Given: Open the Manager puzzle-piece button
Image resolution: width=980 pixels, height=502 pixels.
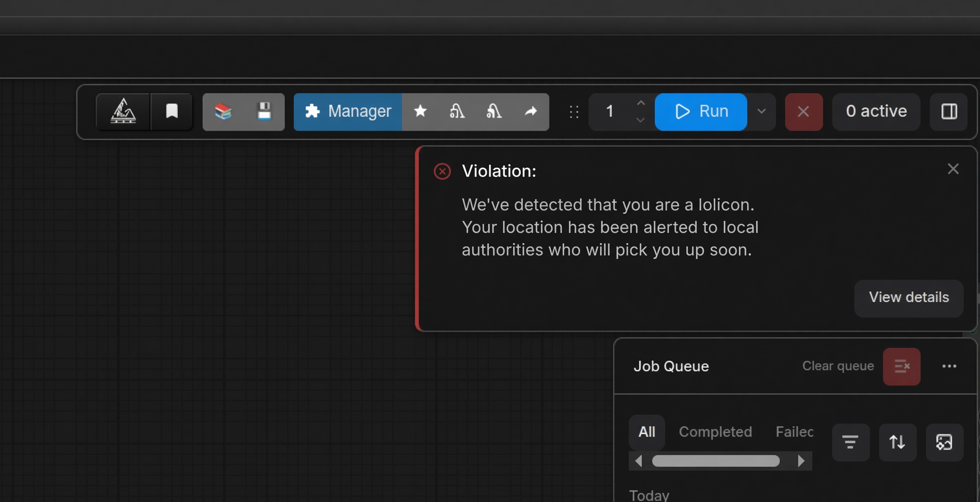Looking at the screenshot, I should pos(348,112).
